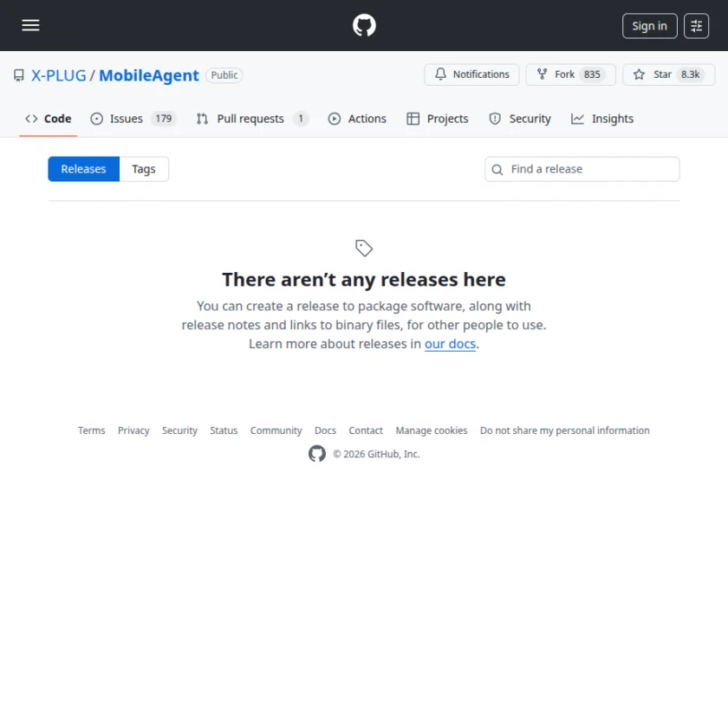Select the Tags view
728x706 pixels.
pos(144,169)
